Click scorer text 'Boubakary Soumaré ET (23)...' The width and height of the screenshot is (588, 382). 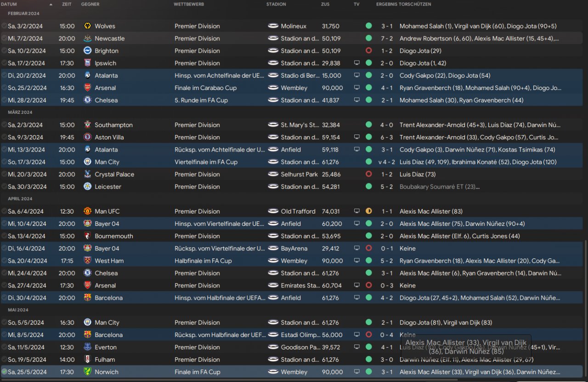click(x=440, y=187)
